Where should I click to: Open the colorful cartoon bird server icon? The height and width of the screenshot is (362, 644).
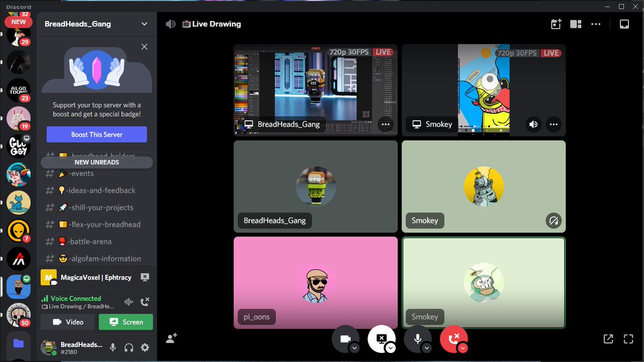pyautogui.click(x=18, y=175)
